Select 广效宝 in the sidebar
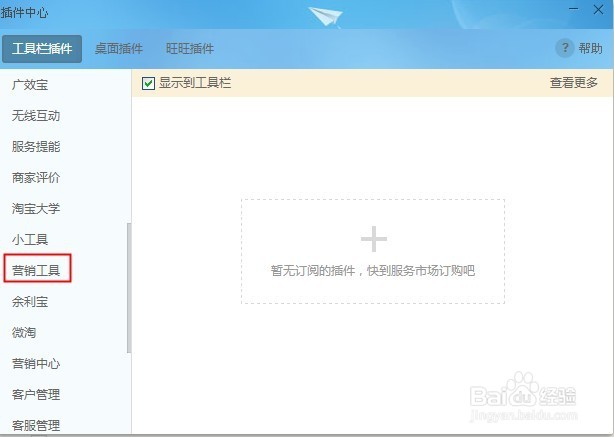This screenshot has height=437, width=614. (x=30, y=85)
